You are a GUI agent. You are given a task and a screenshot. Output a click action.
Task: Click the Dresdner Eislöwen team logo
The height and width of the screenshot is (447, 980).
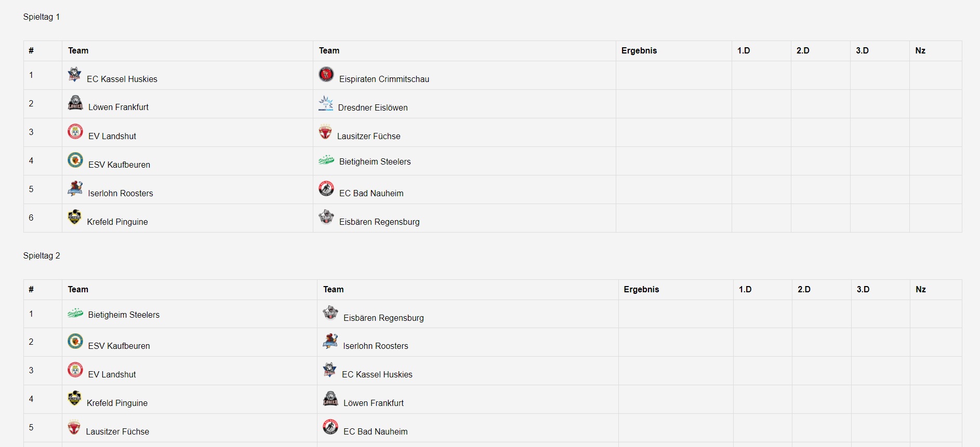[x=326, y=103]
